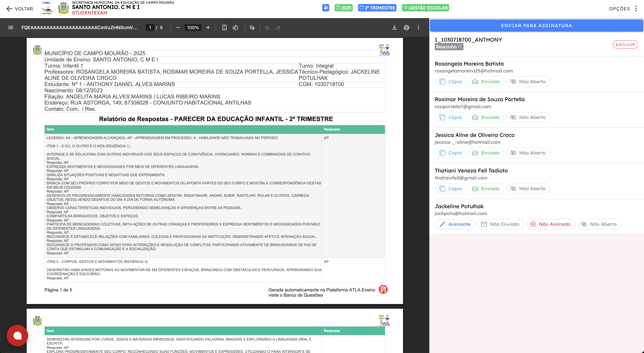
Task: Click the ATLA Ensino logo in page footer
Action: [x=383, y=289]
